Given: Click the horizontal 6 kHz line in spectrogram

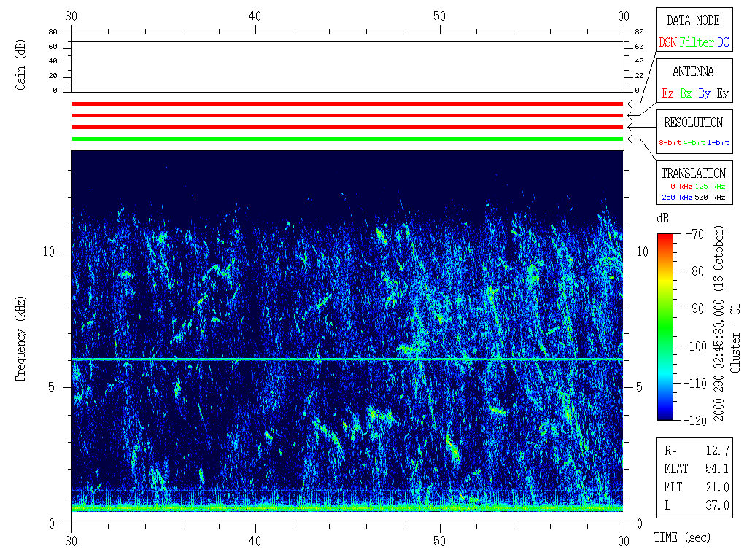Looking at the screenshot, I should point(347,359).
